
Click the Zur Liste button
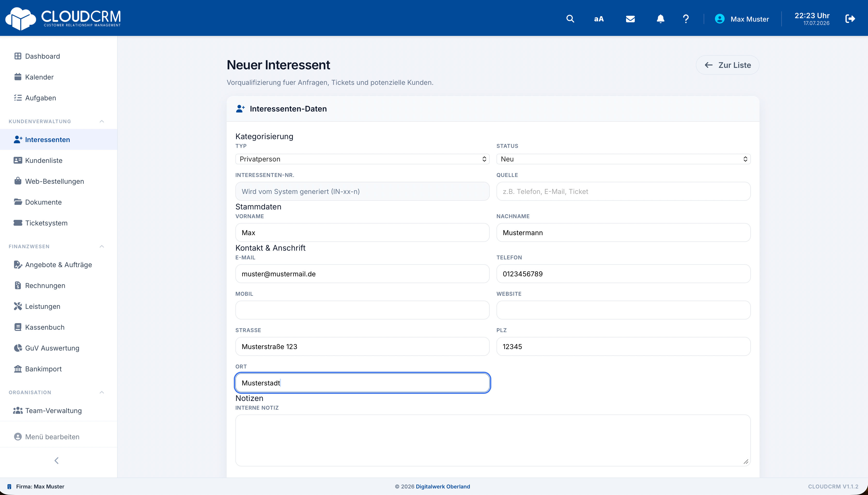[727, 65]
